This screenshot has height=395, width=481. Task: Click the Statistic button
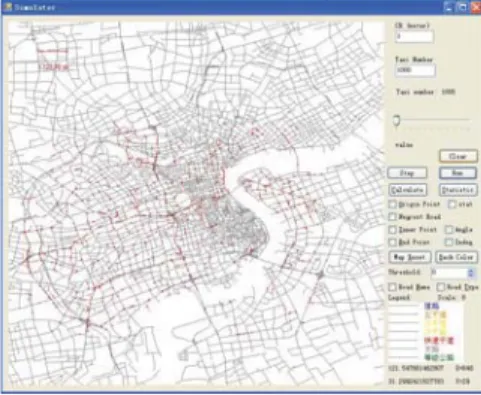[x=458, y=190]
